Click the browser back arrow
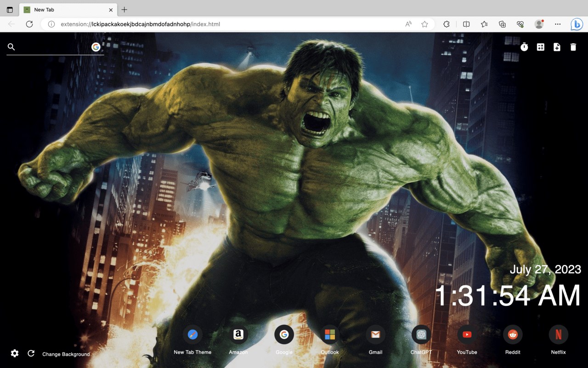Viewport: 588px width, 368px height. coord(11,24)
